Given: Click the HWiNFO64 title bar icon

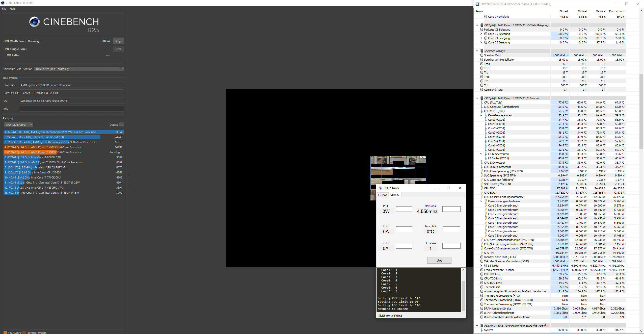Looking at the screenshot, I should pyautogui.click(x=477, y=4).
